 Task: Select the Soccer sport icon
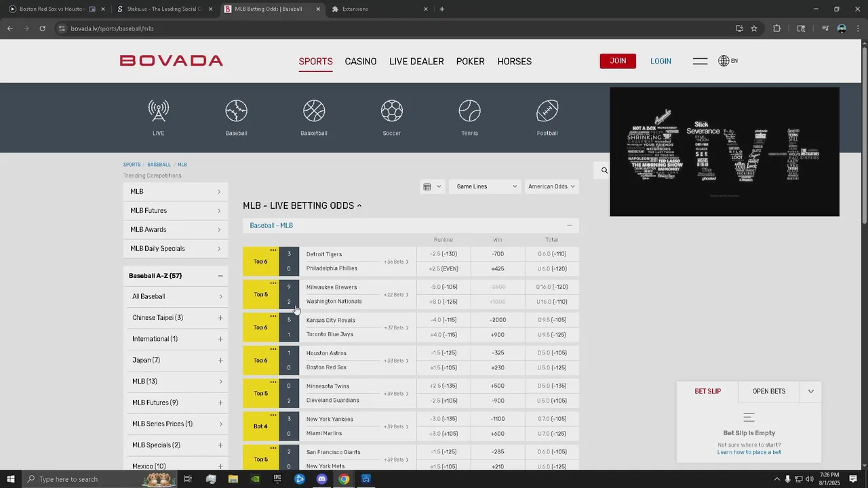(392, 118)
